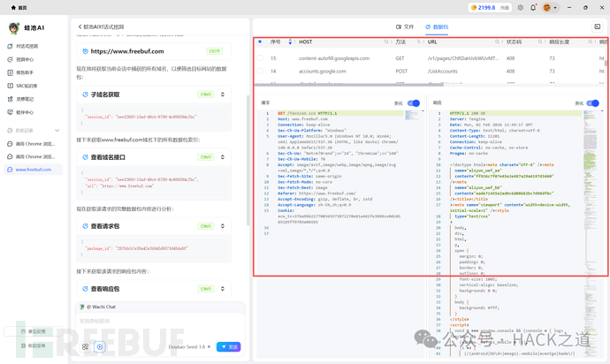The image size is (610, 364).
Task: Expand the 查看请求包 card arrows
Action: click(223, 226)
